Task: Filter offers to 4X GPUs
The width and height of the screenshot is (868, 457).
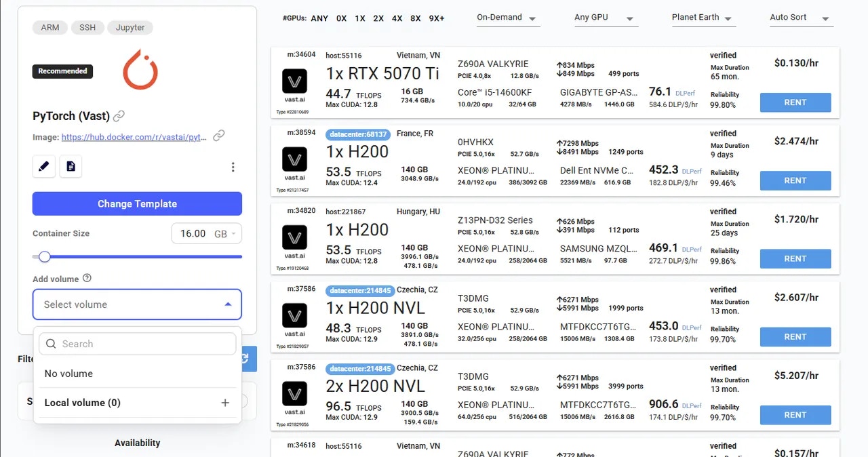Action: (397, 18)
